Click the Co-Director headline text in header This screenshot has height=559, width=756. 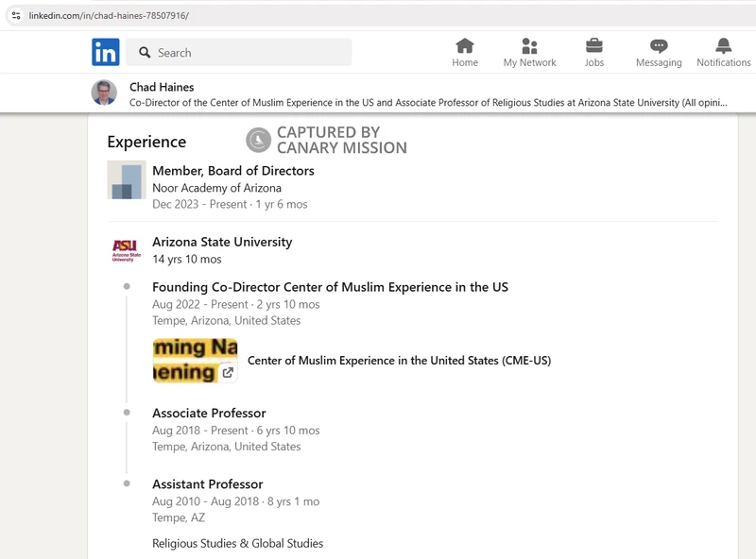click(428, 103)
